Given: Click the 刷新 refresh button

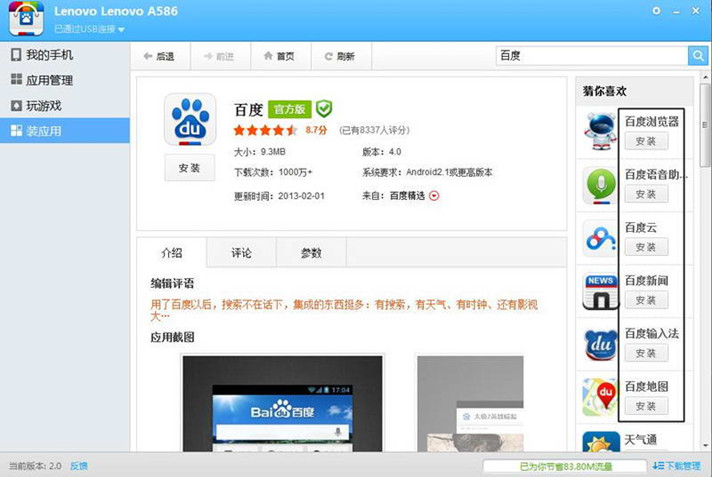Looking at the screenshot, I should click(x=340, y=56).
